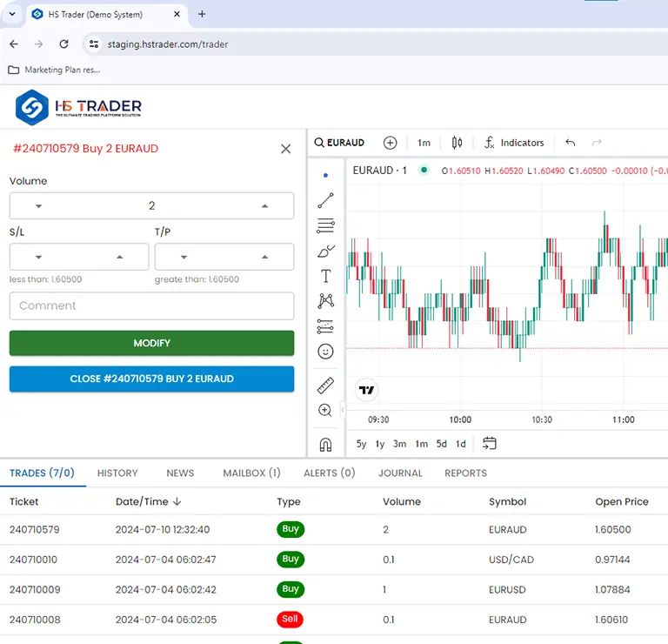Click CLOSE #240710579 BUY 2 EURAUD button
This screenshot has height=644, width=668.
(151, 379)
